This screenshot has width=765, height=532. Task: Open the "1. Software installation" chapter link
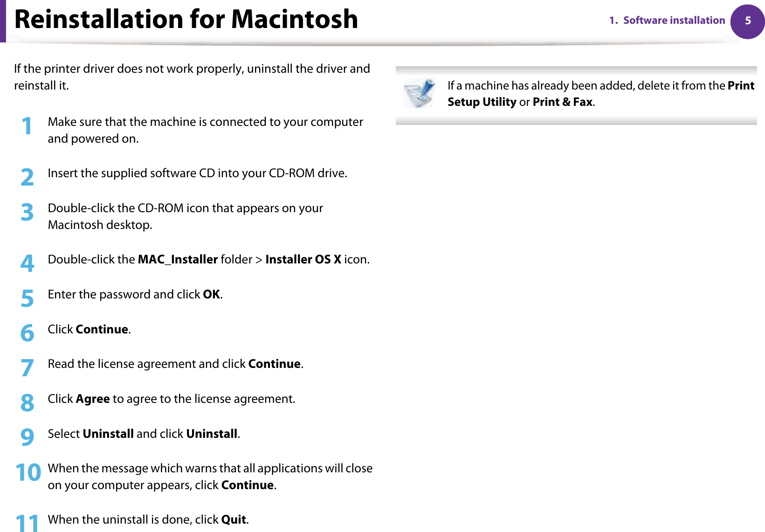pos(667,21)
